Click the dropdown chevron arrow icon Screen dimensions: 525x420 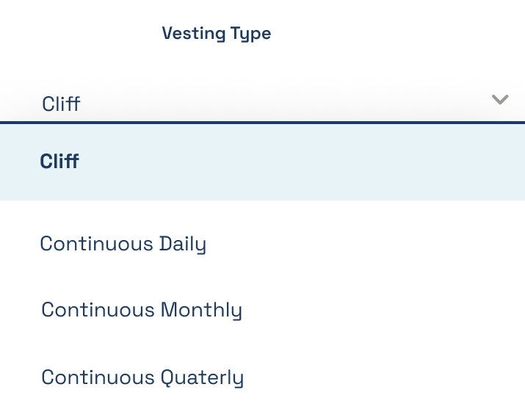click(x=500, y=99)
